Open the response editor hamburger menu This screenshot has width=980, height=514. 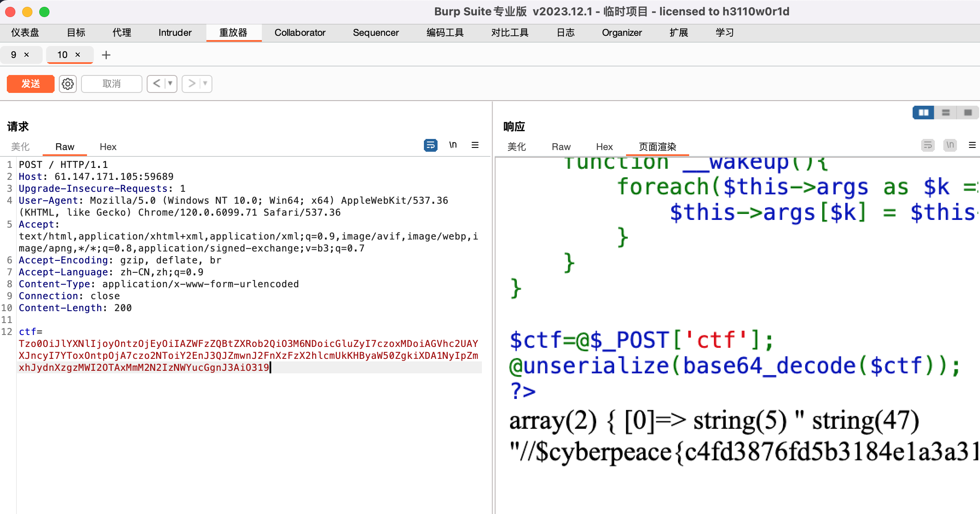974,145
